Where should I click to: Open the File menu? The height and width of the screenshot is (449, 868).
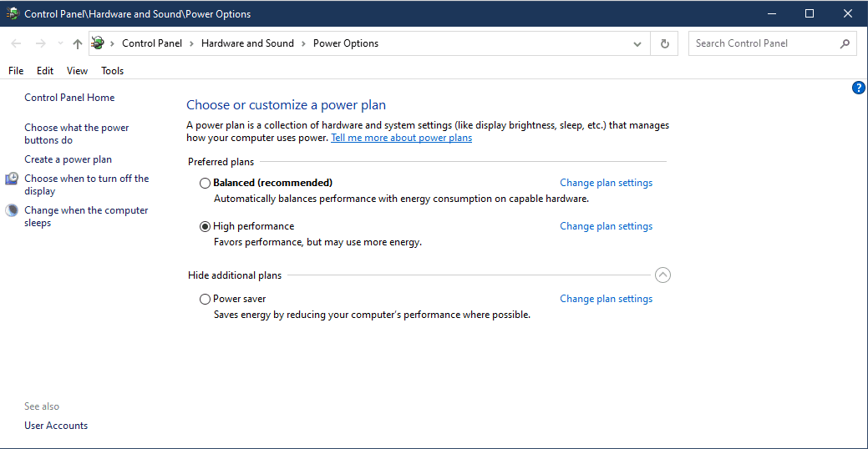coord(16,71)
